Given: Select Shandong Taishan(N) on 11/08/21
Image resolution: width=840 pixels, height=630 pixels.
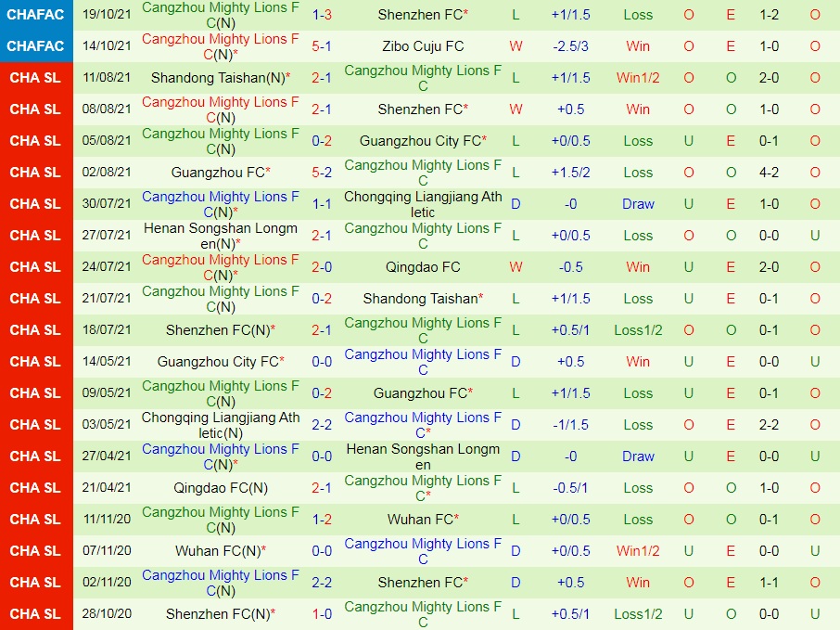Looking at the screenshot, I should point(220,78).
